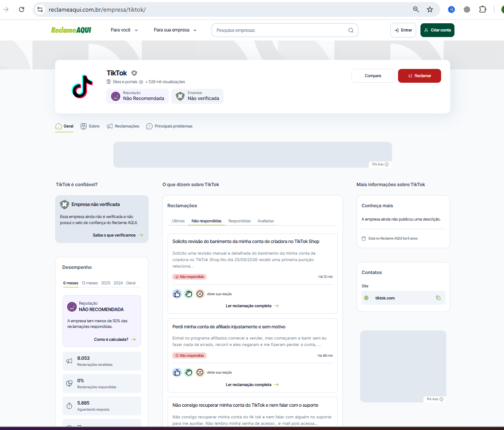Open the Como é calculada? link

[x=115, y=340]
